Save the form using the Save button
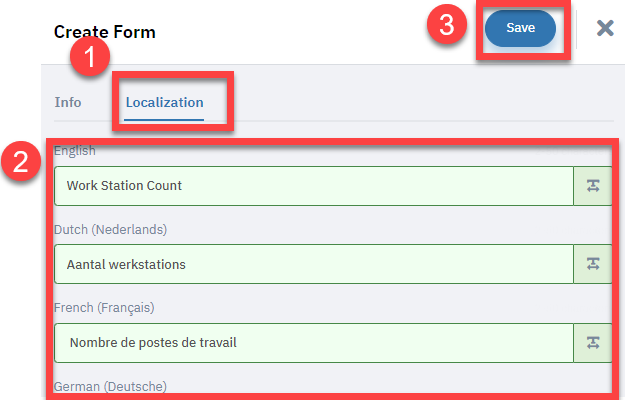Image resolution: width=625 pixels, height=400 pixels. pyautogui.click(x=520, y=28)
